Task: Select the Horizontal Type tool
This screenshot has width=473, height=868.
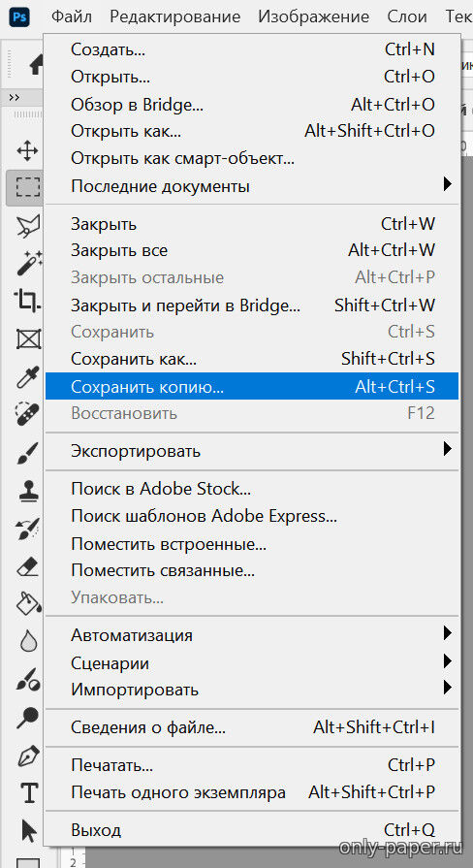Action: pyautogui.click(x=28, y=792)
